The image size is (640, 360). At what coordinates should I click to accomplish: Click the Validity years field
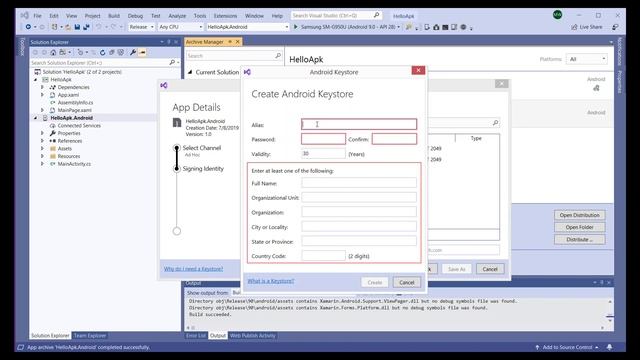(323, 153)
